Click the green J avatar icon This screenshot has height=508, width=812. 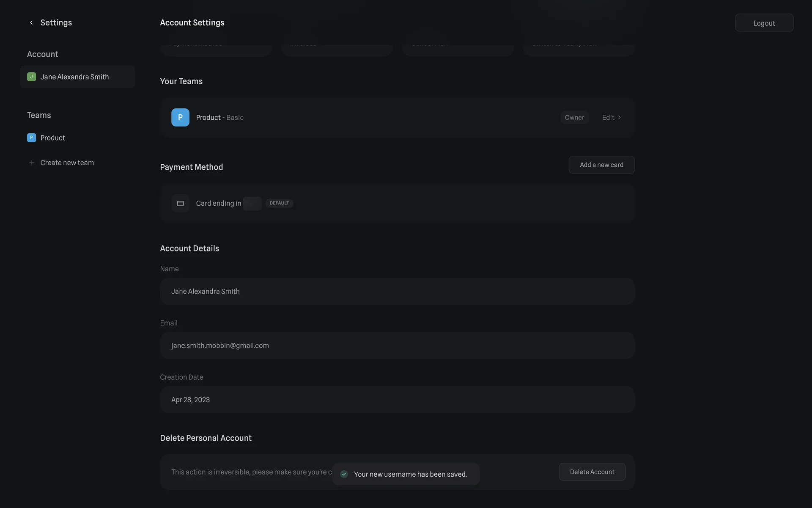pos(31,77)
